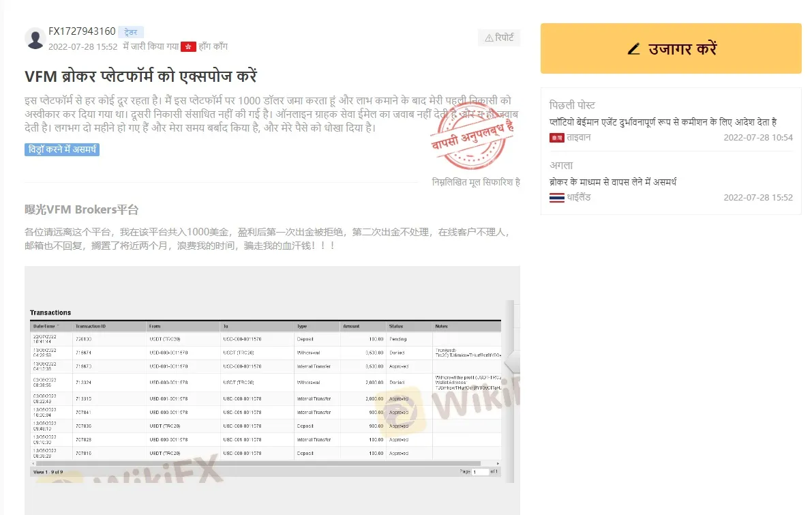812x515 pixels.
Task: Click the ताइवान country label
Action: (x=578, y=137)
